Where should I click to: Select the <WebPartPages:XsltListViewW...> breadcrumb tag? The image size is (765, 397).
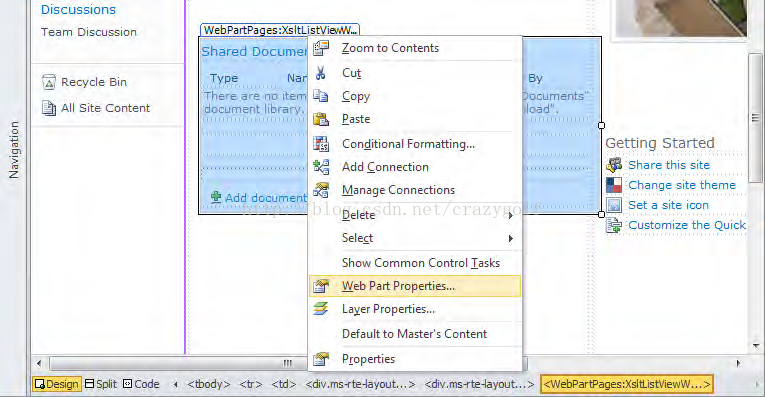627,384
